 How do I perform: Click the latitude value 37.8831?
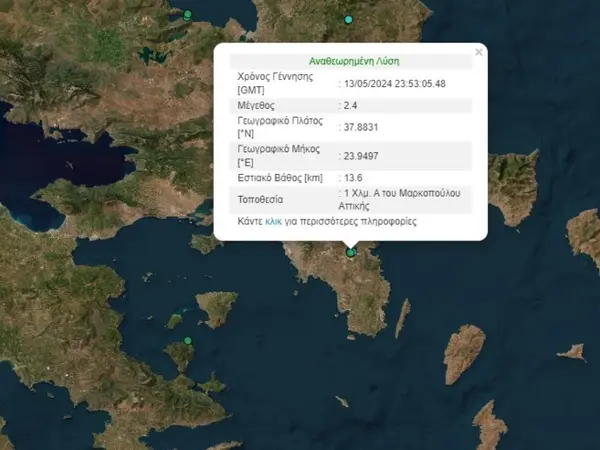[361, 127]
